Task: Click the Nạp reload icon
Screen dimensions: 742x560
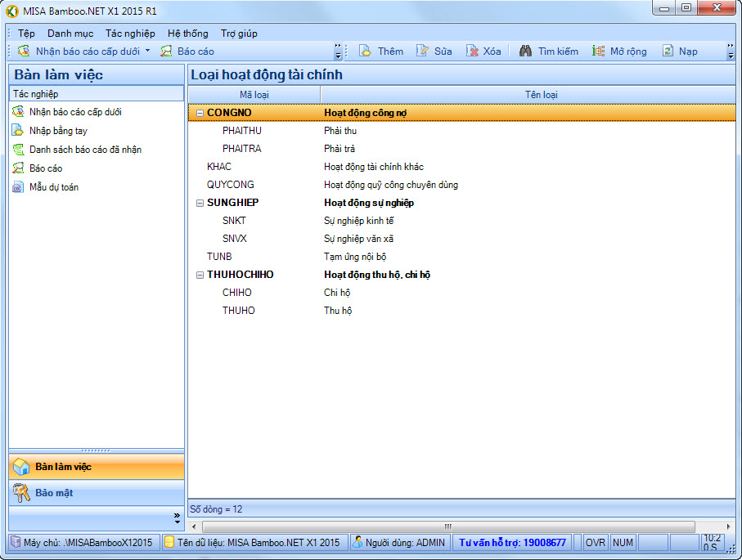Action: pyautogui.click(x=668, y=51)
